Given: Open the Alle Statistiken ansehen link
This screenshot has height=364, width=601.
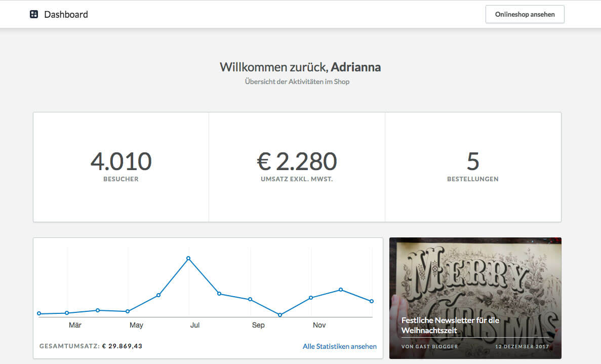Looking at the screenshot, I should 340,346.
